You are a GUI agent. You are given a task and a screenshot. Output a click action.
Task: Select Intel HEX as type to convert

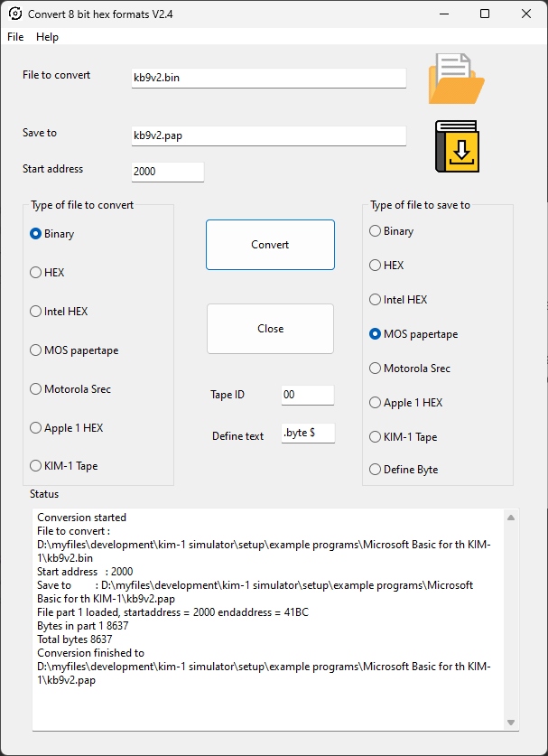59,312
